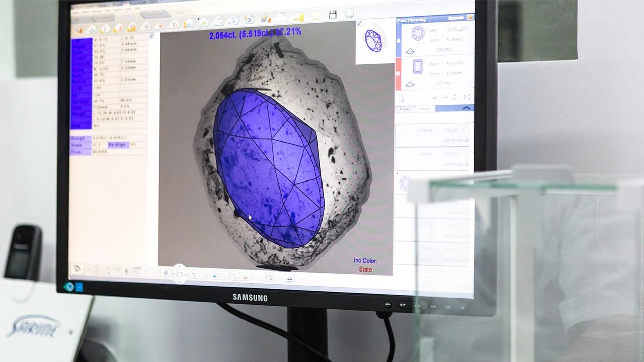Select plan A colored side bar
644x362 pixels.
(399, 40)
